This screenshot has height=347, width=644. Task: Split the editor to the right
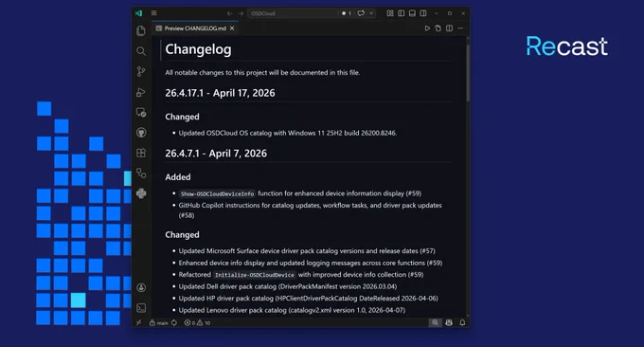click(449, 28)
